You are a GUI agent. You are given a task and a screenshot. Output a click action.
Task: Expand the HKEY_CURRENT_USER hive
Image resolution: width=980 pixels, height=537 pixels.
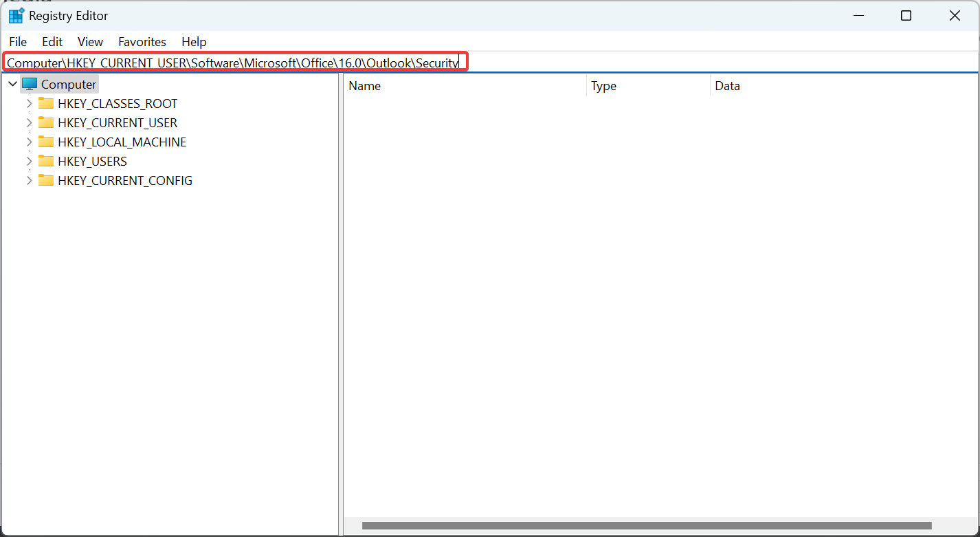(x=29, y=123)
